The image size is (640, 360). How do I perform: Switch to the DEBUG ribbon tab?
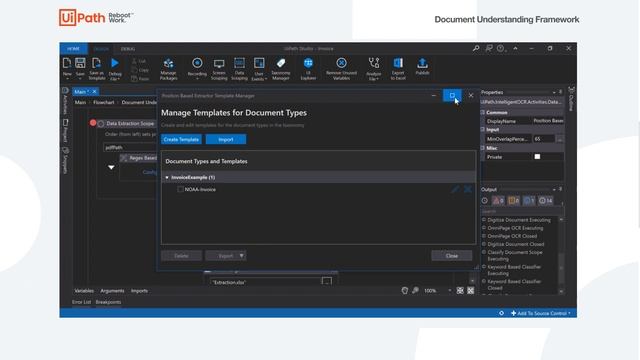(128, 49)
